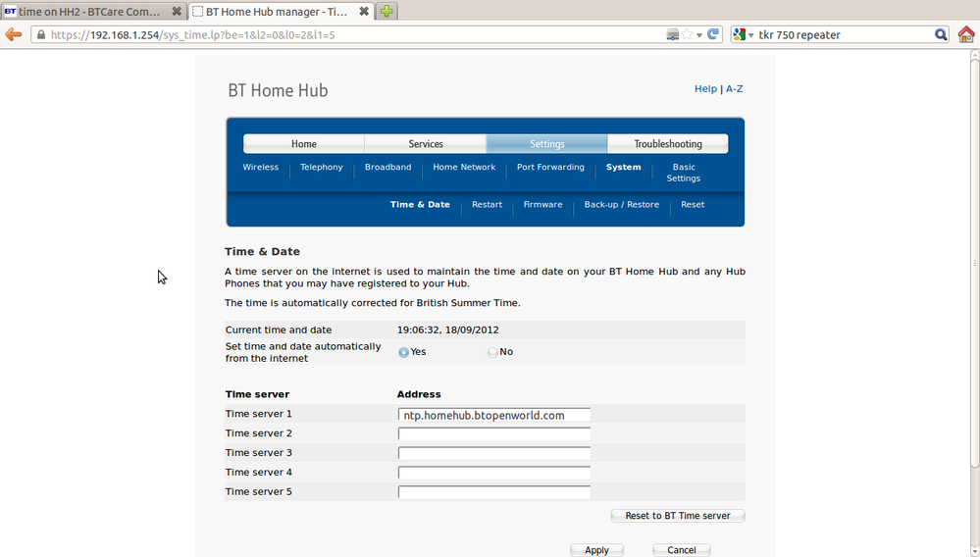Click the vertical page scrollbar
The height and width of the screenshot is (557, 980).
tap(974, 262)
